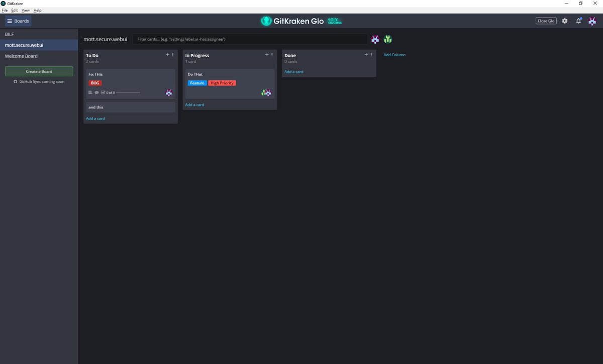Open the To Do column options menu
This screenshot has width=603, height=364.
coord(173,54)
